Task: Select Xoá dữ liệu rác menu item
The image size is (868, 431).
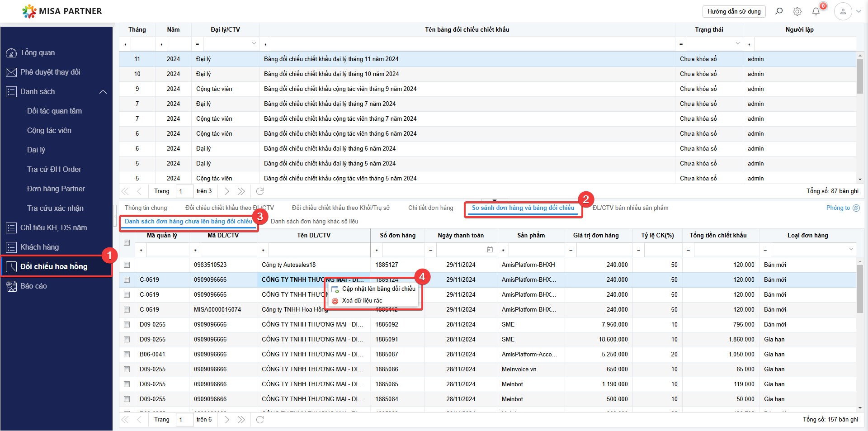Action: (374, 301)
